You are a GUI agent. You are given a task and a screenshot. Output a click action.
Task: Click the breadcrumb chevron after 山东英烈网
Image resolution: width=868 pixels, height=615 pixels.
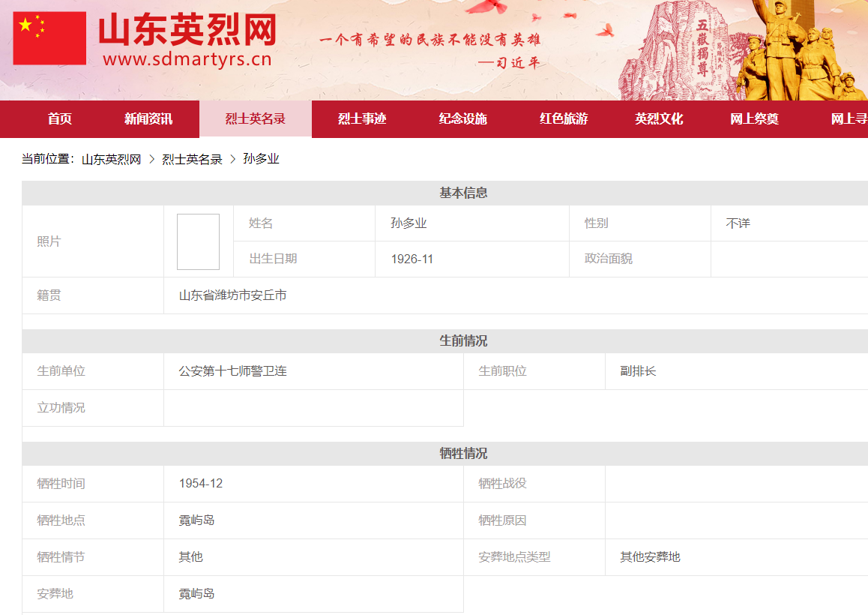coord(152,159)
